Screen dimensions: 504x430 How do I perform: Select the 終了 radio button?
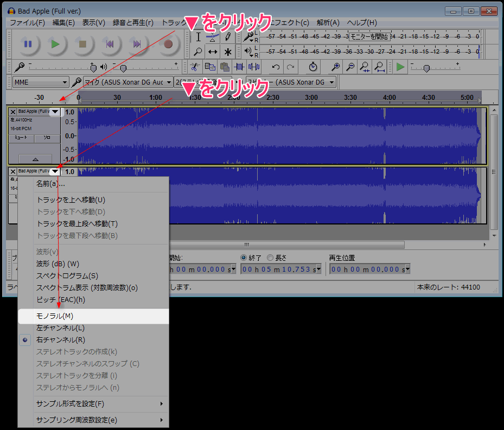(244, 258)
